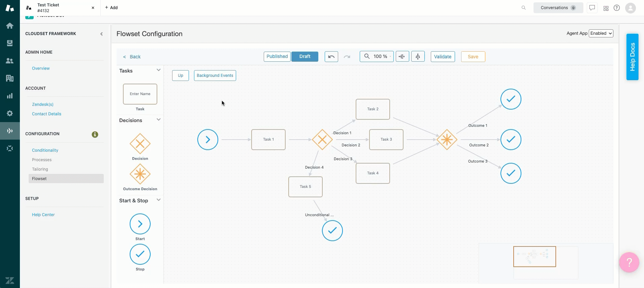Open the 100 % zoom dropdown
644x288 pixels.
(x=377, y=57)
